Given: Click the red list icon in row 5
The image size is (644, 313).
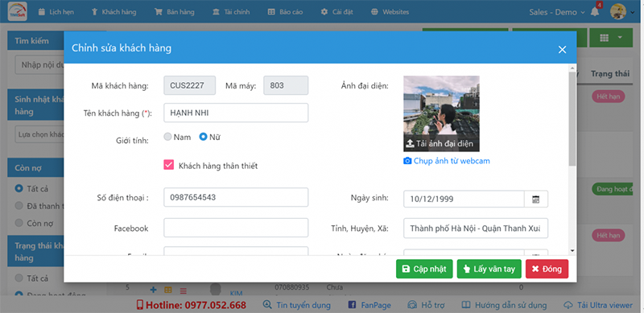Looking at the screenshot, I should (x=184, y=290).
